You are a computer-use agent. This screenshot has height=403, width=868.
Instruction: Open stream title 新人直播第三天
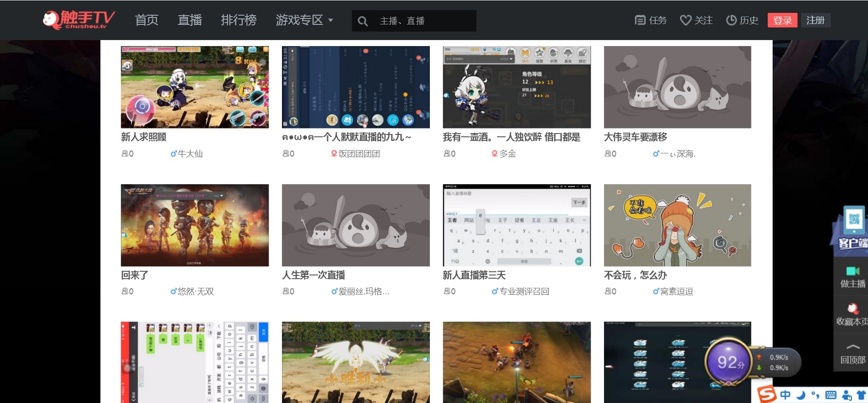(474, 275)
